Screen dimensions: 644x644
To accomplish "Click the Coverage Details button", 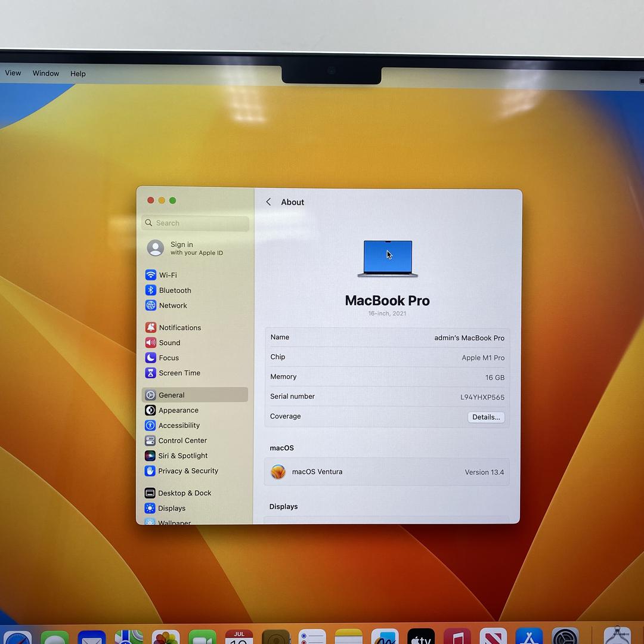I will (x=486, y=417).
